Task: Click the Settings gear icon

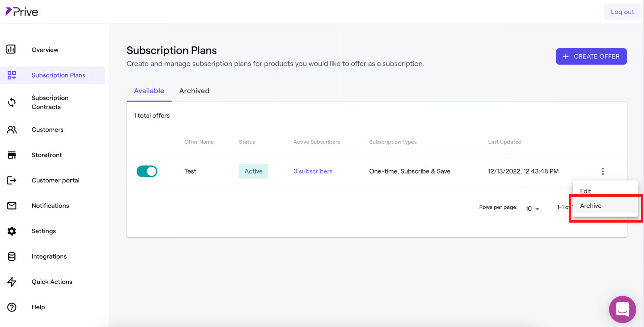Action: (x=12, y=231)
